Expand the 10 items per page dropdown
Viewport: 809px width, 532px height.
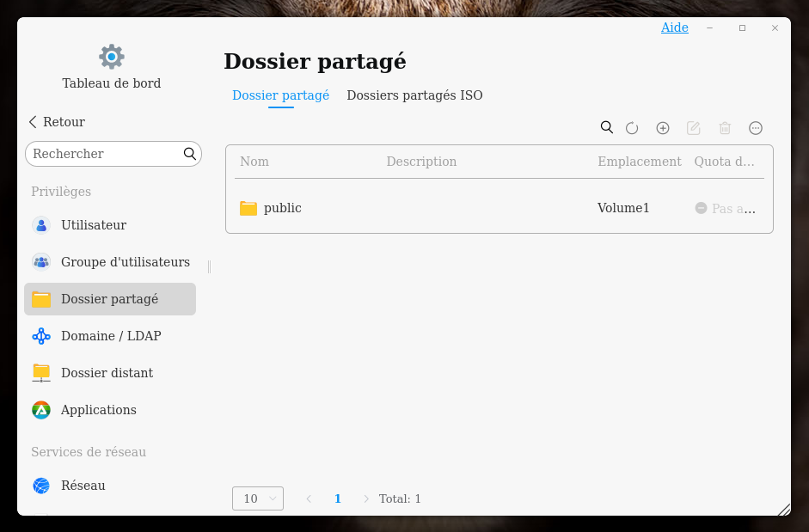pyautogui.click(x=258, y=498)
